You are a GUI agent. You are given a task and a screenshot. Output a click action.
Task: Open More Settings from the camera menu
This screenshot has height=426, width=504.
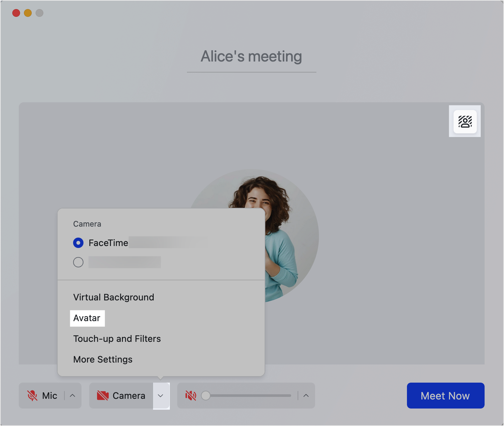coord(103,359)
